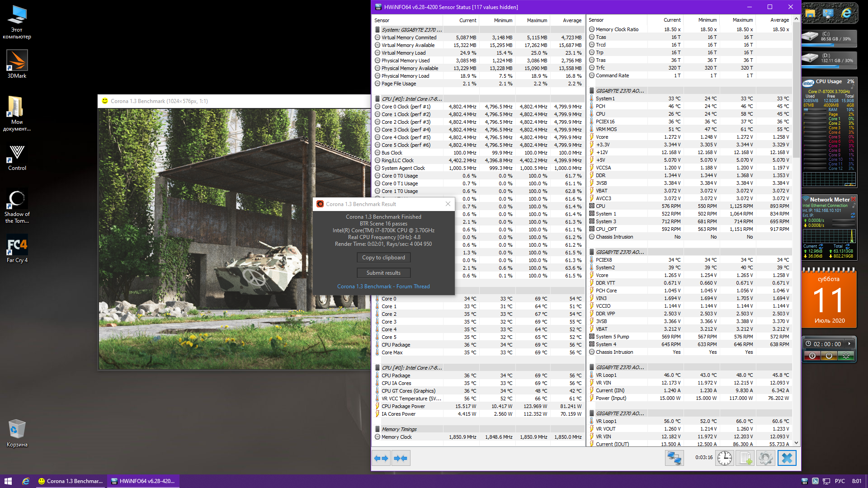
Task: Open the network remote monitoring computers icon
Action: (674, 458)
